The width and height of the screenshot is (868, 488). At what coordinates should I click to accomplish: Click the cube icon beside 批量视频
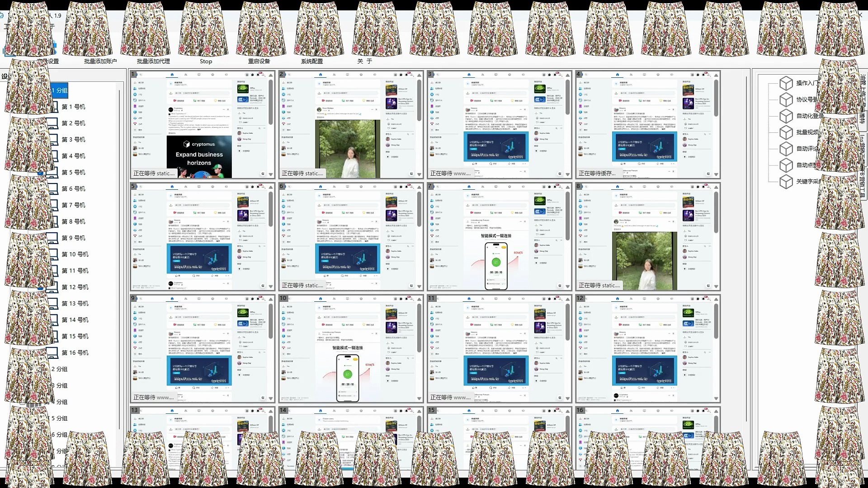(786, 132)
